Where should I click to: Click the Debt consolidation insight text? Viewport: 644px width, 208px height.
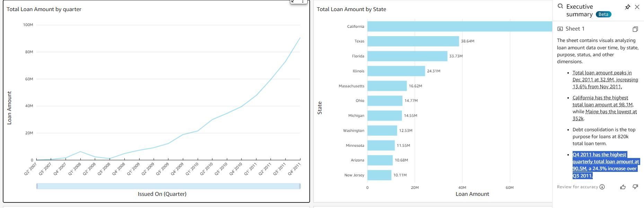(x=604, y=137)
